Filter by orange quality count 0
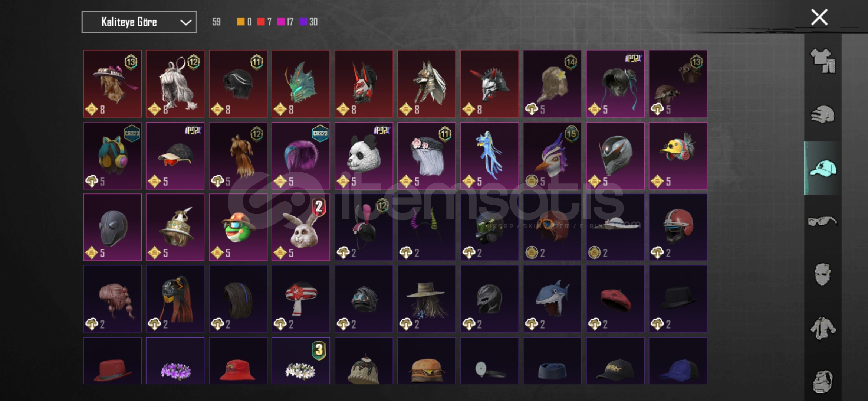The height and width of the screenshot is (401, 868). click(244, 22)
